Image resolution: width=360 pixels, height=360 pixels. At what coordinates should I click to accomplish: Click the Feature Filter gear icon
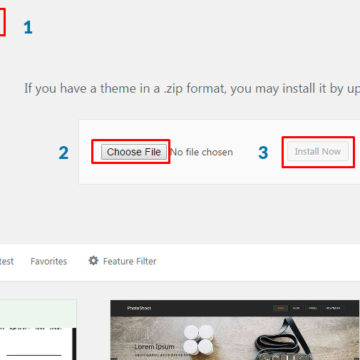coord(93,261)
